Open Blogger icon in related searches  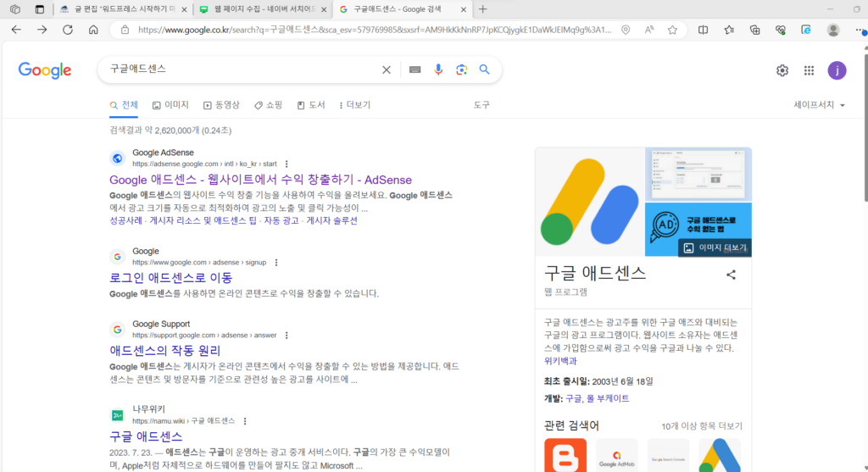tap(565, 455)
